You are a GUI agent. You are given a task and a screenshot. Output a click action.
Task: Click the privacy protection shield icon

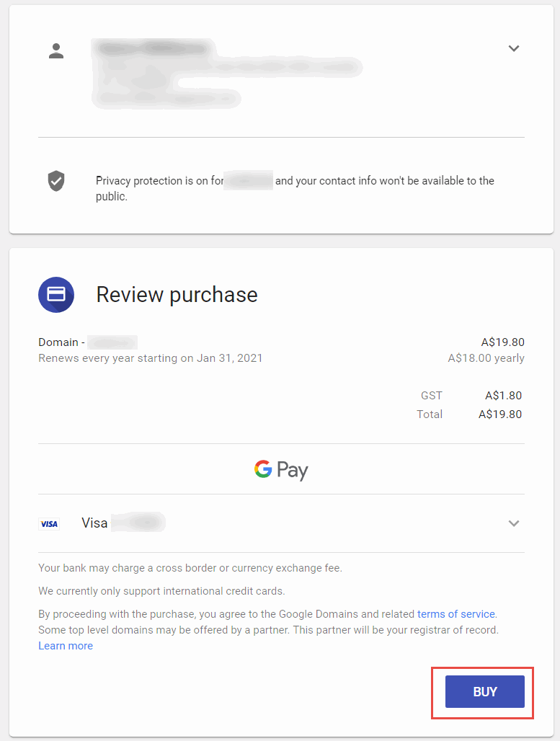click(x=56, y=181)
